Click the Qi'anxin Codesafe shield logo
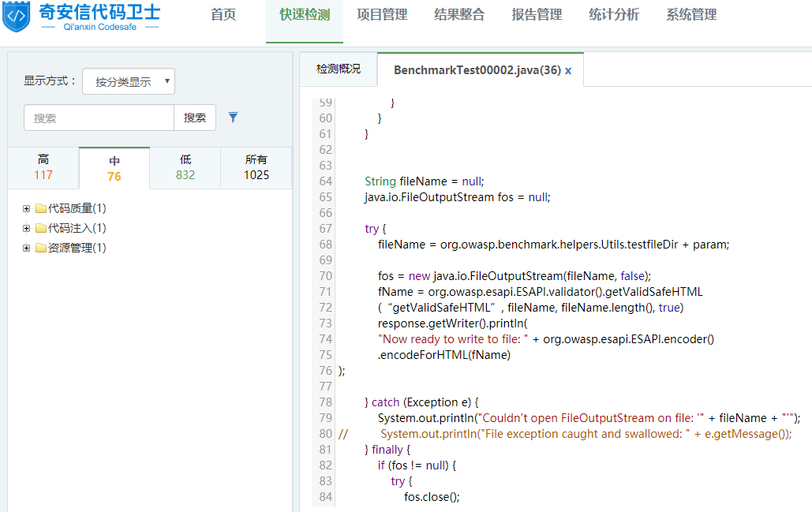 (x=16, y=17)
